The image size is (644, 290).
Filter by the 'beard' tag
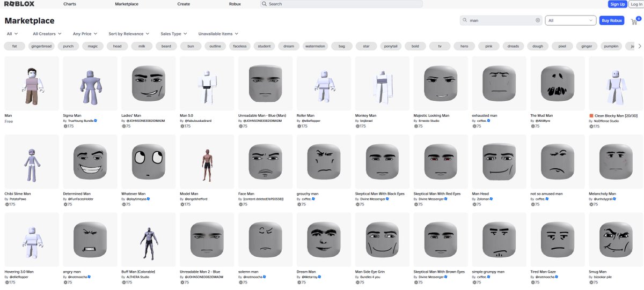pos(166,46)
